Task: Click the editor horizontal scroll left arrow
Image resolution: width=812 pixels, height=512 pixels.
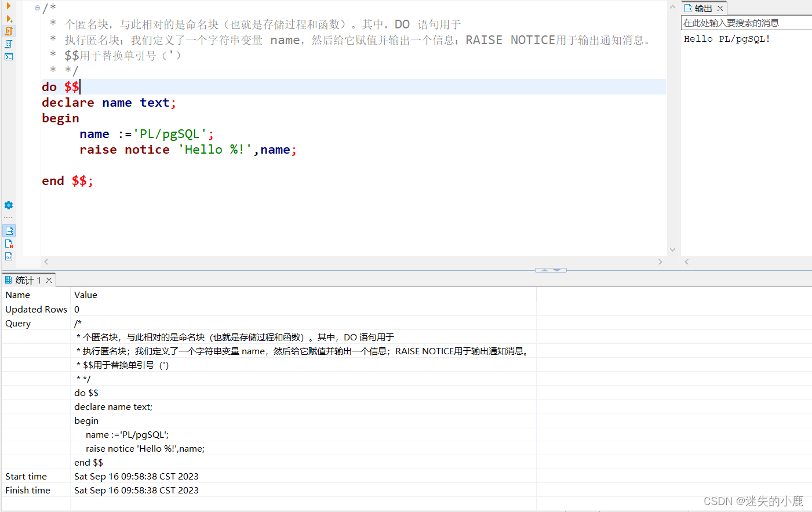Action: (x=46, y=262)
